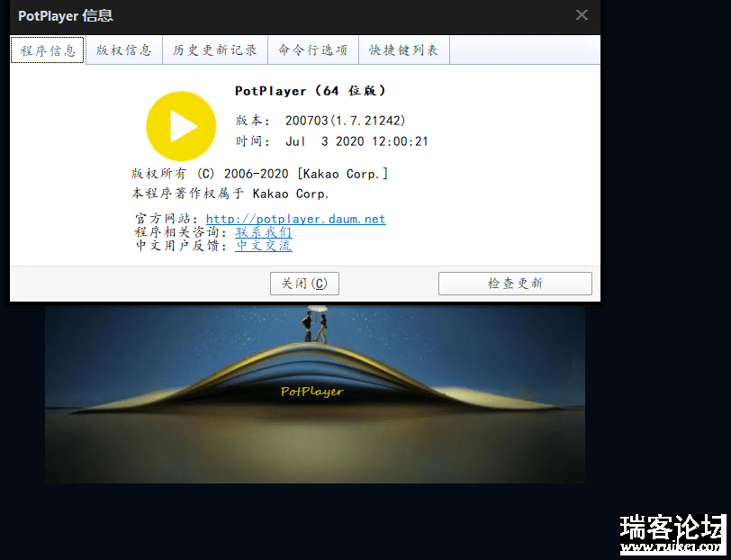Open the 历史更新记录 tab

point(215,50)
